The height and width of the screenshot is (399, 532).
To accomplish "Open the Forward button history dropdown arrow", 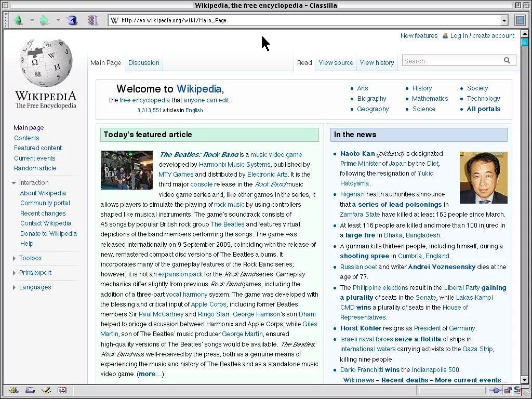I will 58,20.
